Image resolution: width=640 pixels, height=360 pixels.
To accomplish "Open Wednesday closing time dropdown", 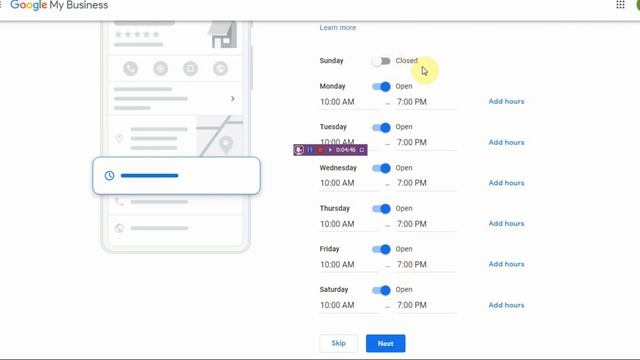I will [x=426, y=183].
